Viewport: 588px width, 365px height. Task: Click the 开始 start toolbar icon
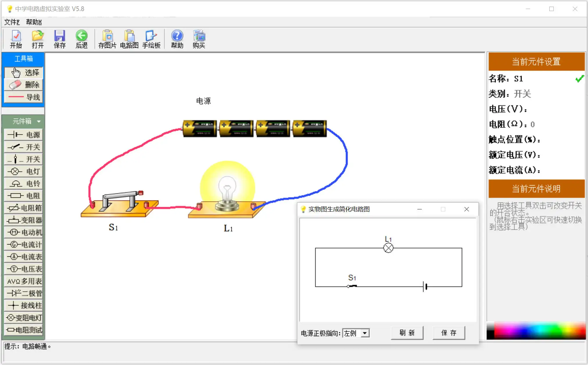(16, 39)
